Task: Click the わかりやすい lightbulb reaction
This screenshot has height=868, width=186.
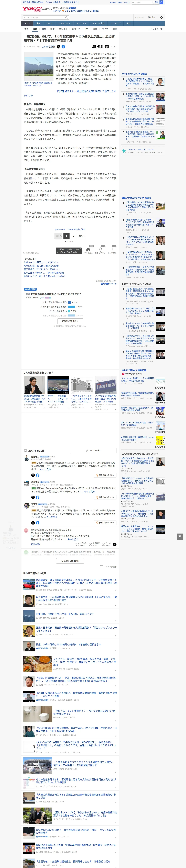Action: [x=100, y=249]
